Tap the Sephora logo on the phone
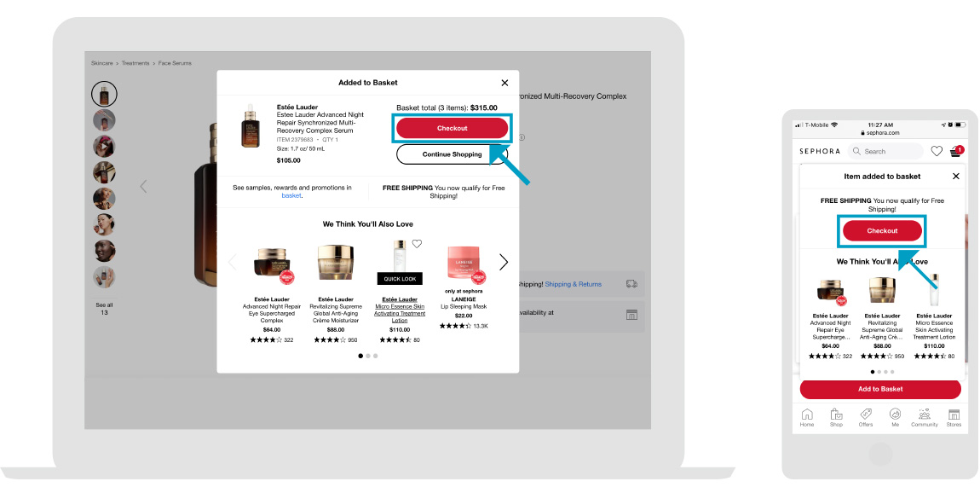This screenshot has width=980, height=493. 820,152
